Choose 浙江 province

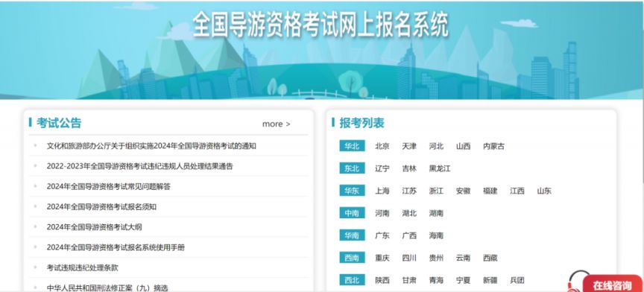point(436,191)
